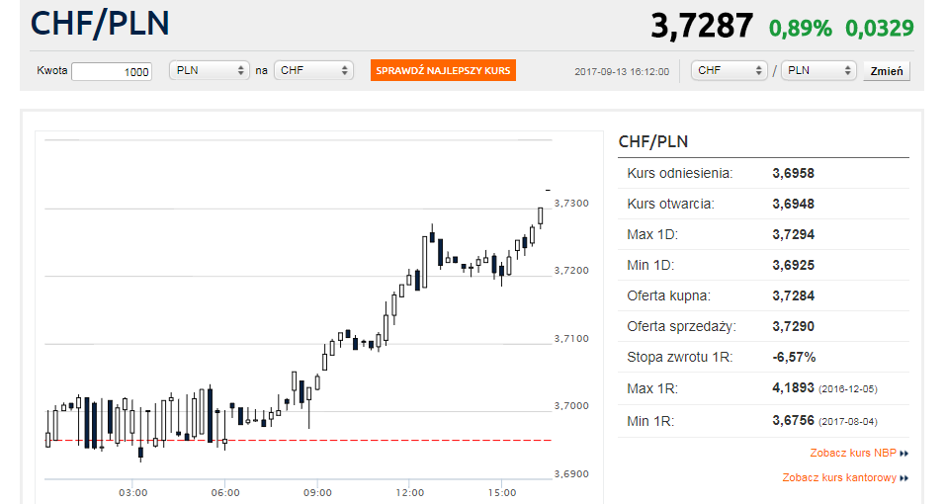Click the arrow icon after Zobacz kurs NBP
The height and width of the screenshot is (504, 945).
[904, 453]
